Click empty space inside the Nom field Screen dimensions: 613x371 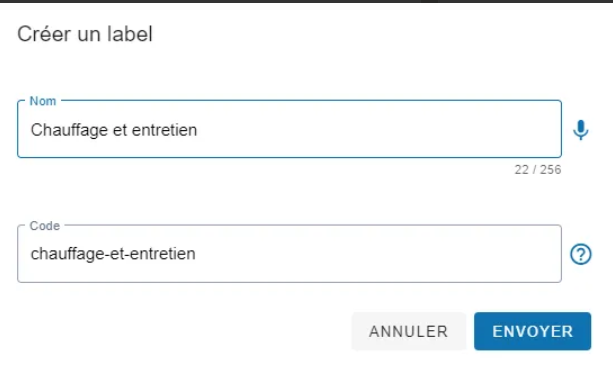pyautogui.click(x=379, y=130)
